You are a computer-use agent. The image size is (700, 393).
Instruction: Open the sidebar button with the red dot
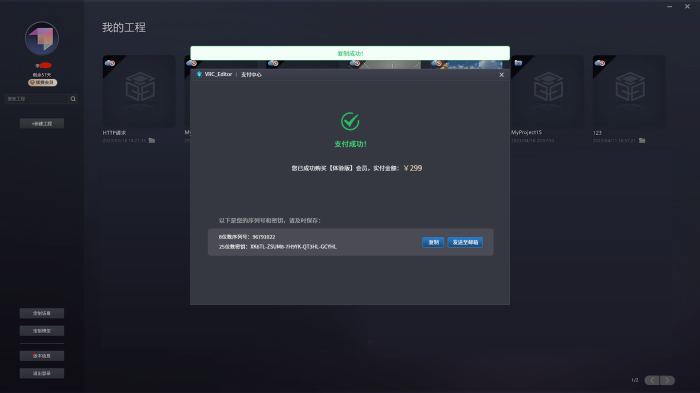tap(42, 356)
